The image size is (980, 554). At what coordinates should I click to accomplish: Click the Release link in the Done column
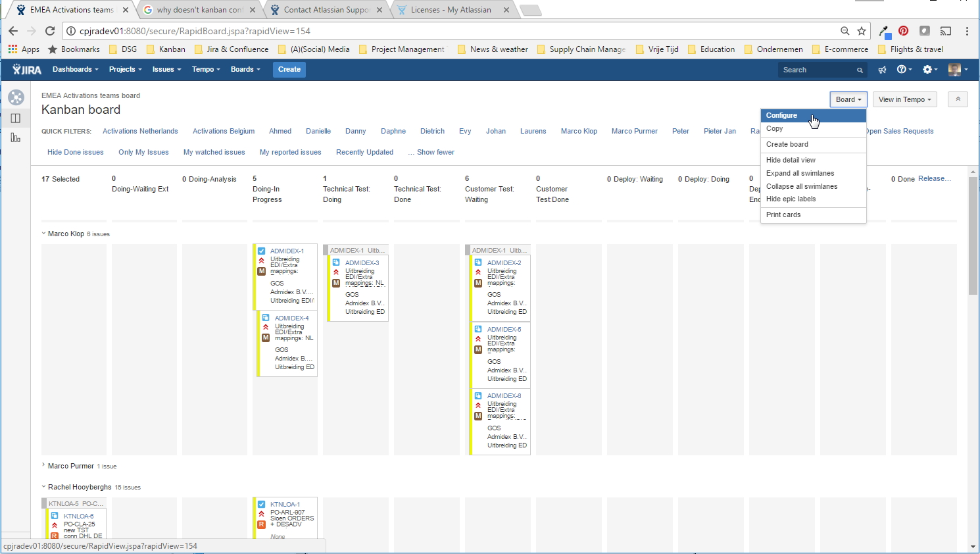point(934,179)
